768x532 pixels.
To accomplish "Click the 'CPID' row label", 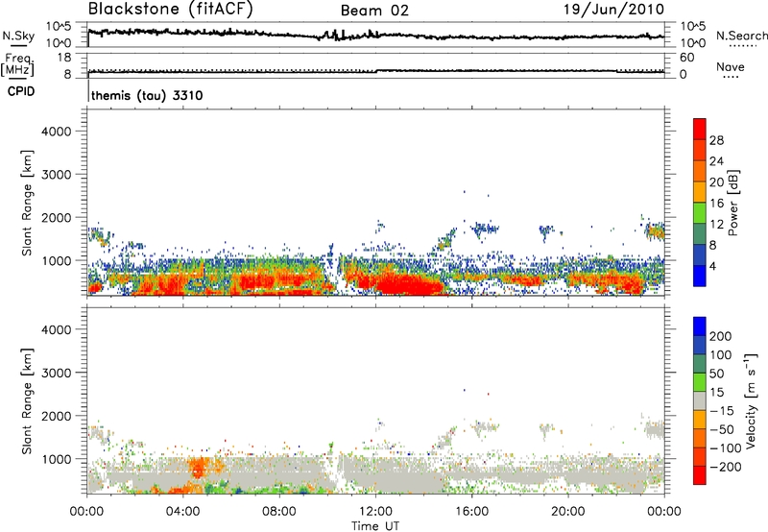I will point(21,91).
